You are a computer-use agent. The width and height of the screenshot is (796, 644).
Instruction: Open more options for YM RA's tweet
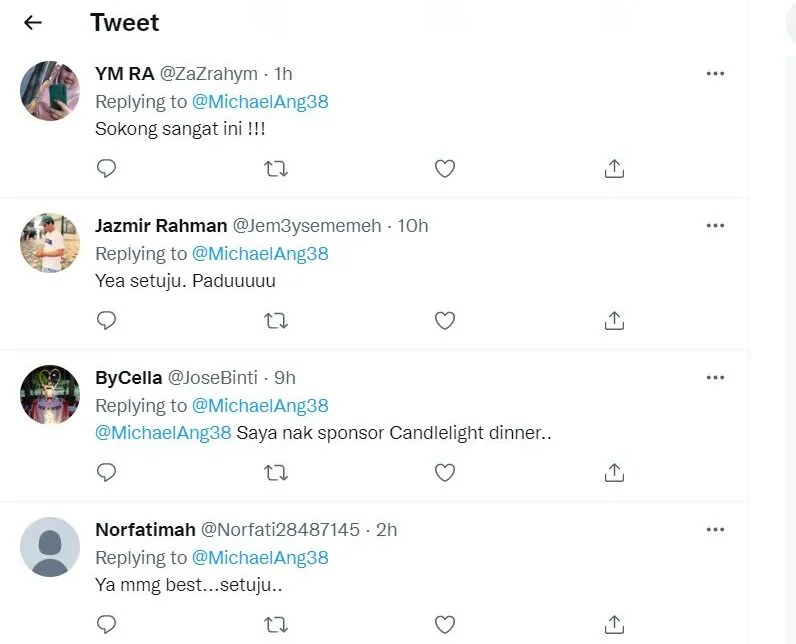point(715,74)
